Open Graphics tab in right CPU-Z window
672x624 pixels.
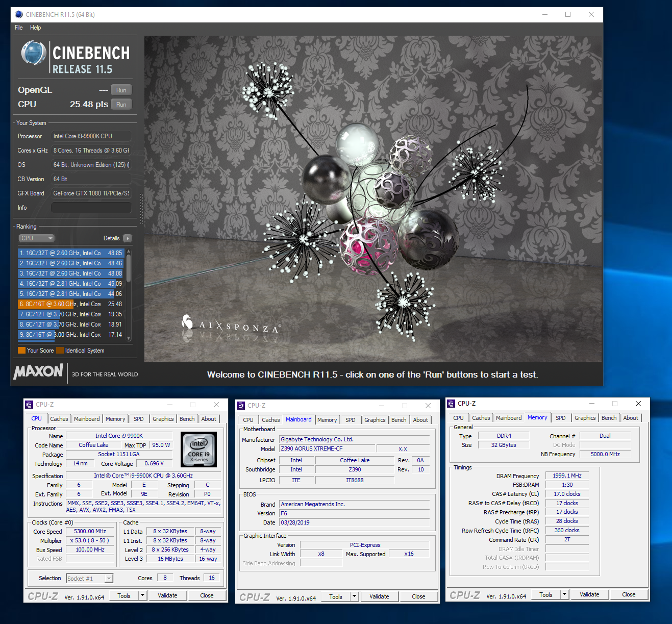click(x=585, y=418)
